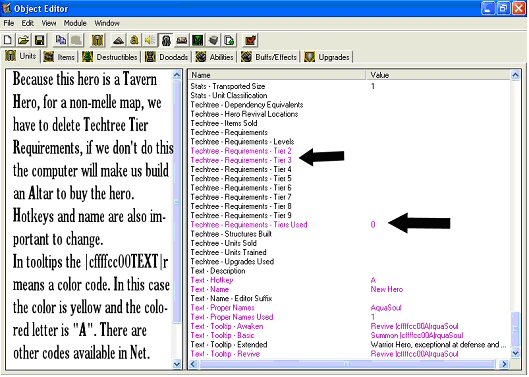Select Techtree - Requirements - Tier 2 field
Viewport: 529px width, 377px height.
350,151
